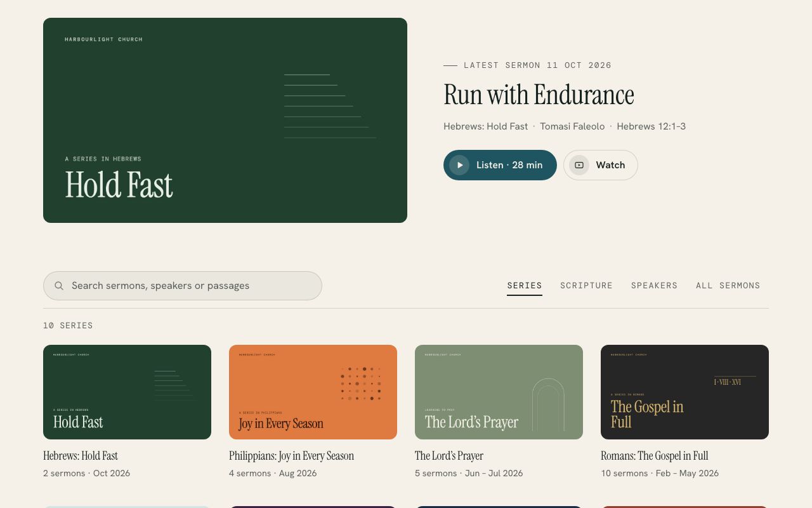Open The Lord's Prayer card thumbnail
Viewport: 812px width, 508px height.
pos(499,392)
